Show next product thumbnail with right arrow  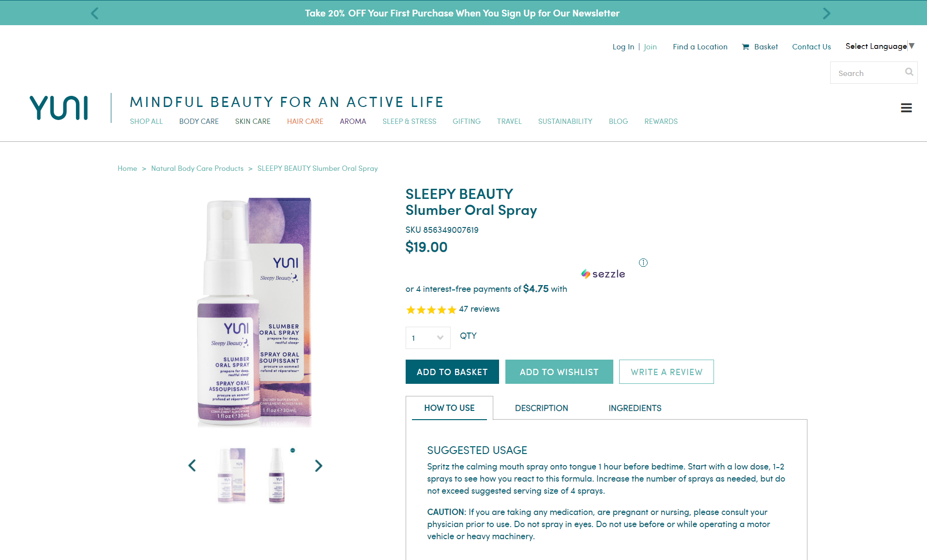[x=318, y=466]
